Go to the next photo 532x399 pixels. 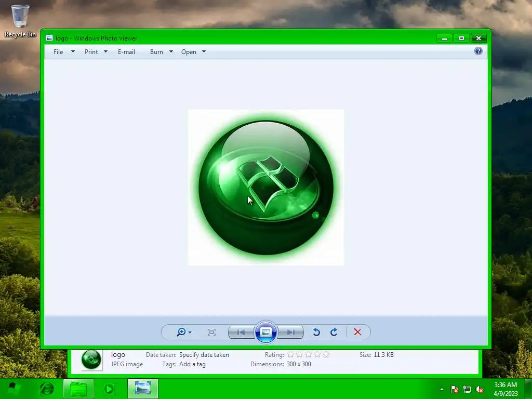(x=291, y=332)
